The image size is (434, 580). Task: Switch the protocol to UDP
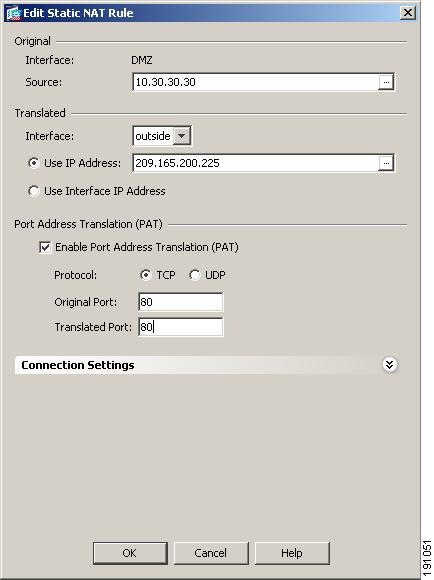[194, 275]
